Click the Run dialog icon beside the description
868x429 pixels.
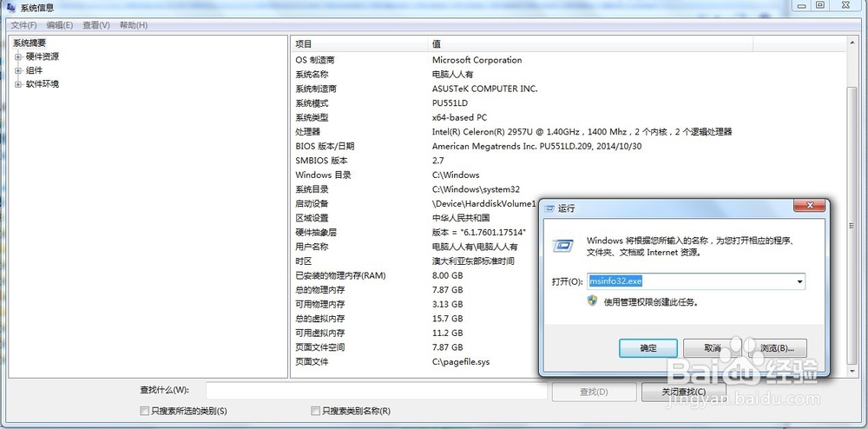tap(562, 245)
